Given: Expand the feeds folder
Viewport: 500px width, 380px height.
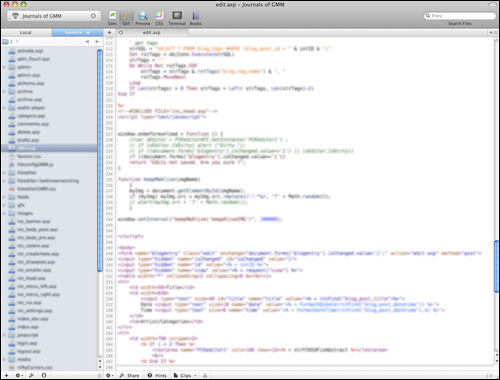Looking at the screenshot, I should point(4,197).
